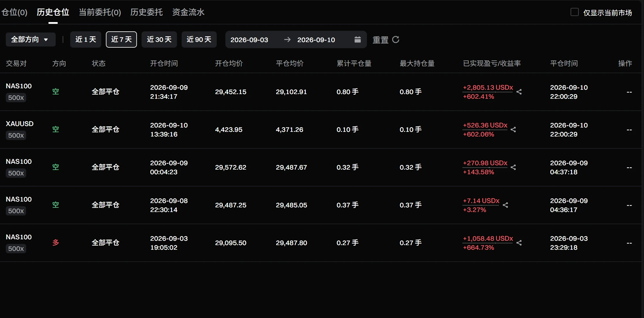Share the +7.14 USDx position result
The image size is (644, 318).
(506, 205)
